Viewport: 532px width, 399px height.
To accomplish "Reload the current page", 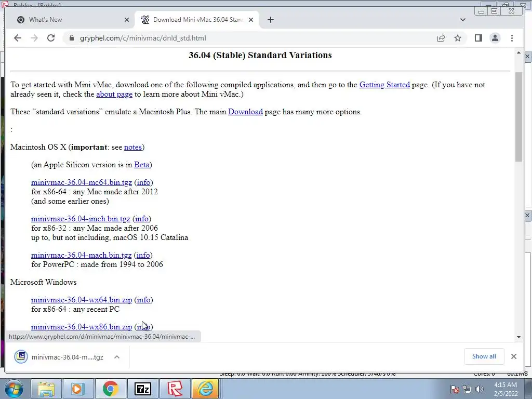I will 51,38.
